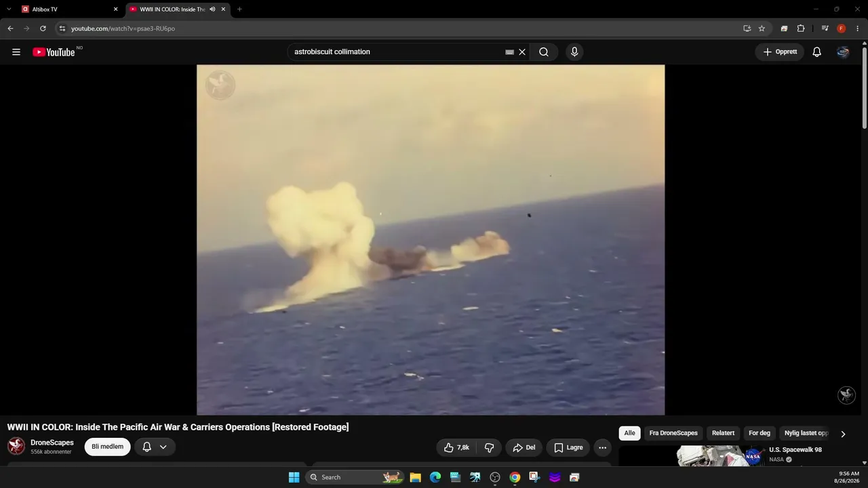
Task: Open the DroneScapes channel name link
Action: coord(52,443)
